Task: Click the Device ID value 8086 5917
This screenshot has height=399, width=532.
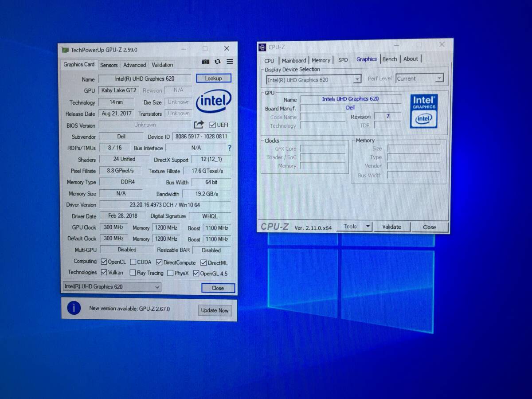Action: point(201,137)
